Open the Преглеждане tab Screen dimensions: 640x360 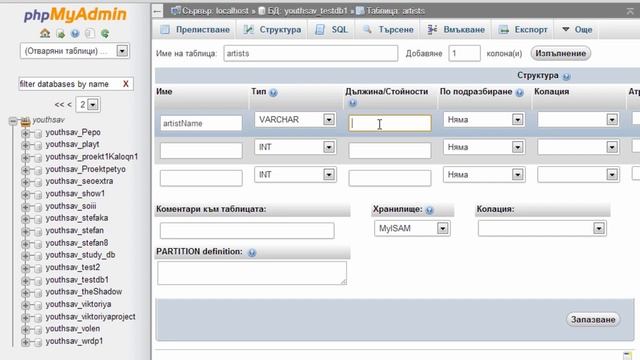point(195,29)
